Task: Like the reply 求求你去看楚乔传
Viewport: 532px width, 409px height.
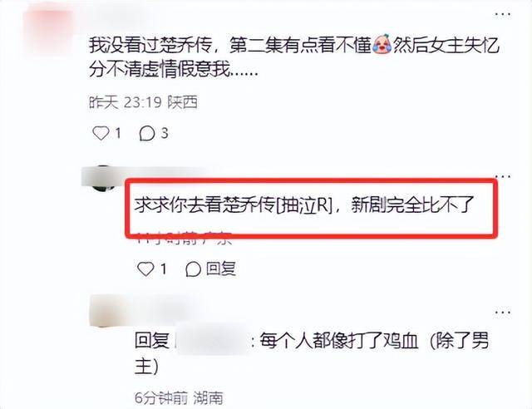Action: tap(145, 269)
